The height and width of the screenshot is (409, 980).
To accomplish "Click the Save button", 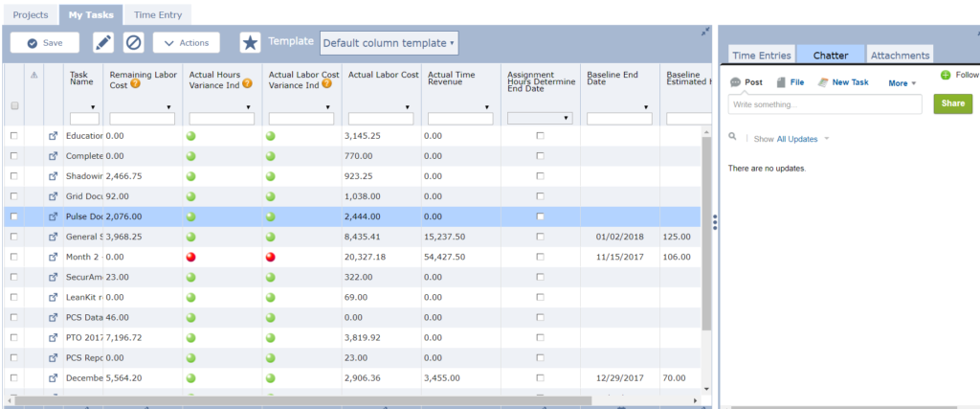I will [45, 43].
